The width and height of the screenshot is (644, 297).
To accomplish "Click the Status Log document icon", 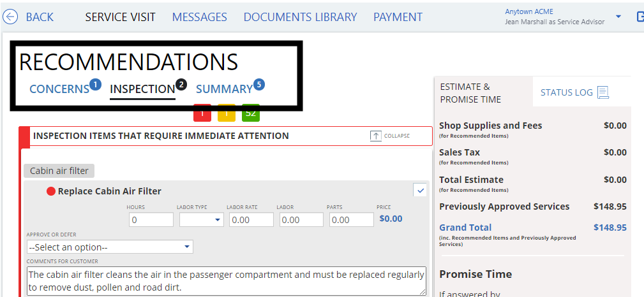I will point(603,92).
